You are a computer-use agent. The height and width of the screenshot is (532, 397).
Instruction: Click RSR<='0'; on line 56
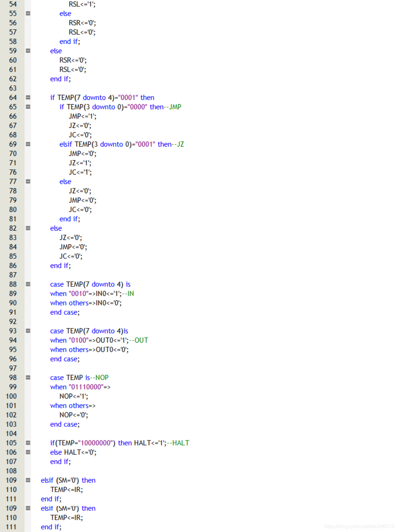point(82,23)
